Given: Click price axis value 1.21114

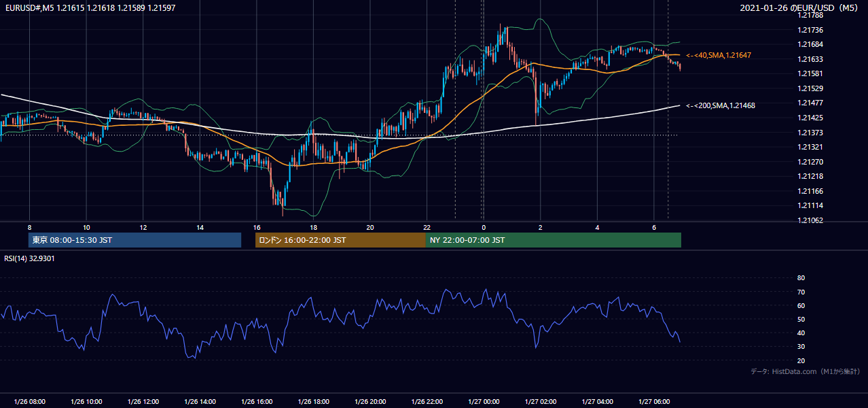Looking at the screenshot, I should coord(811,205).
